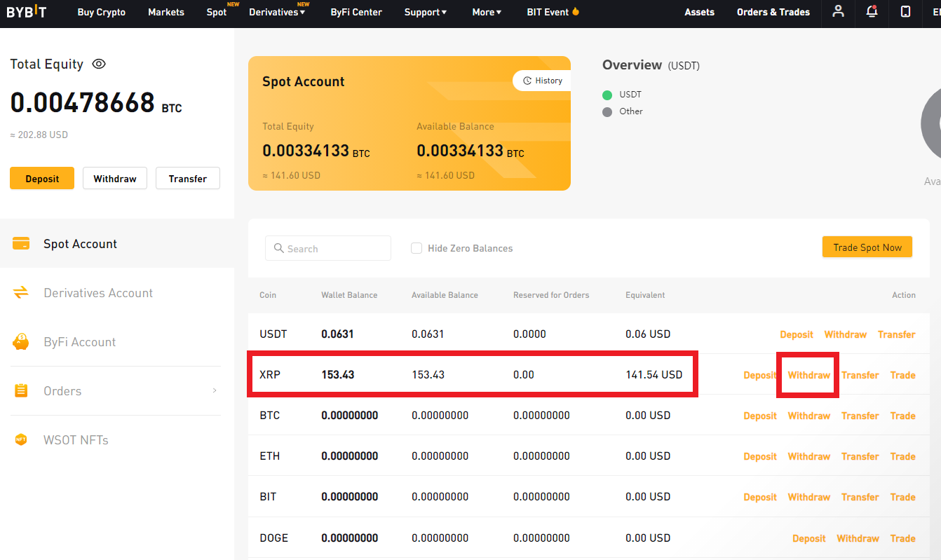Open the Markets menu item
Image resolution: width=941 pixels, height=560 pixels.
click(166, 12)
